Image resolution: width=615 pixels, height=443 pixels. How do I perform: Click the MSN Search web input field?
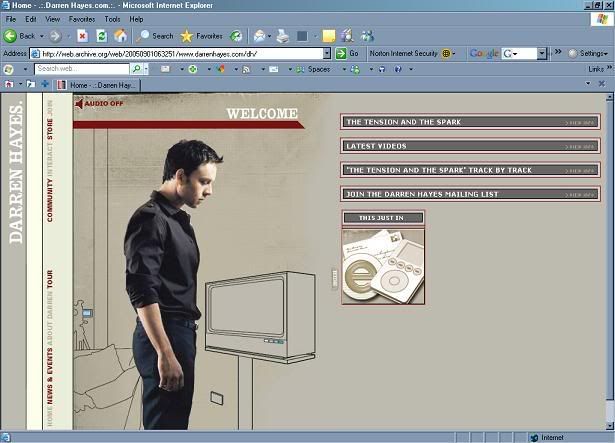[82, 69]
